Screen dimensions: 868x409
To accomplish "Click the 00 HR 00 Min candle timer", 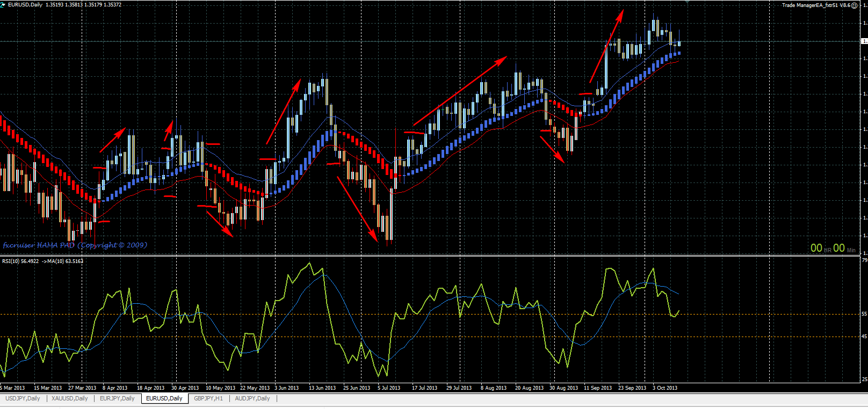I will click(833, 248).
